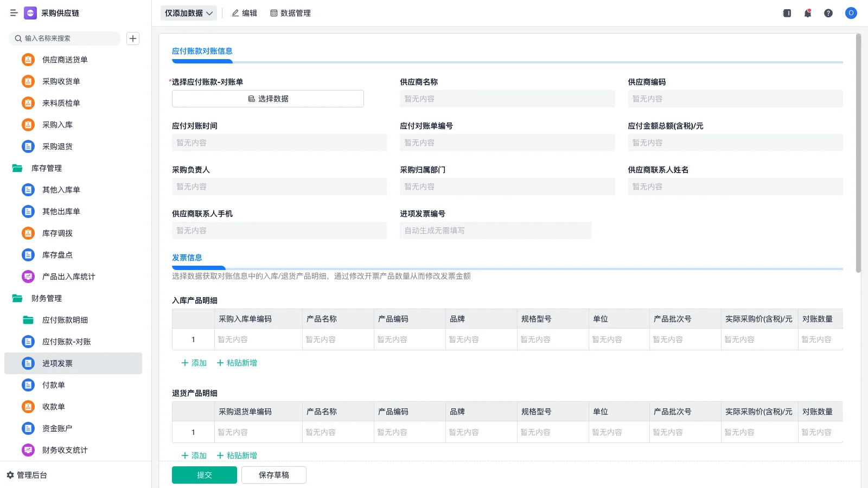
Task: Collapse sidebar with hamburger icon
Action: point(14,13)
